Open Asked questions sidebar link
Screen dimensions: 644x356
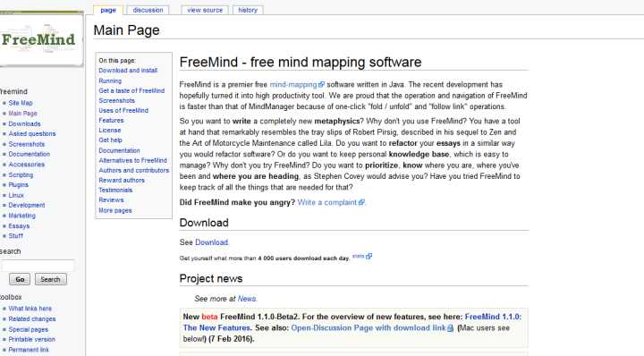32,134
